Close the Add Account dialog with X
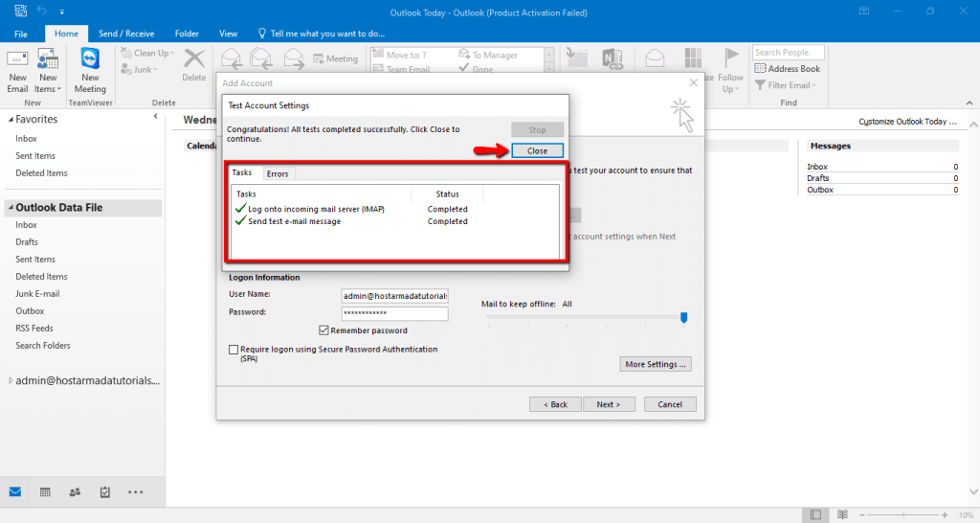 tap(693, 82)
